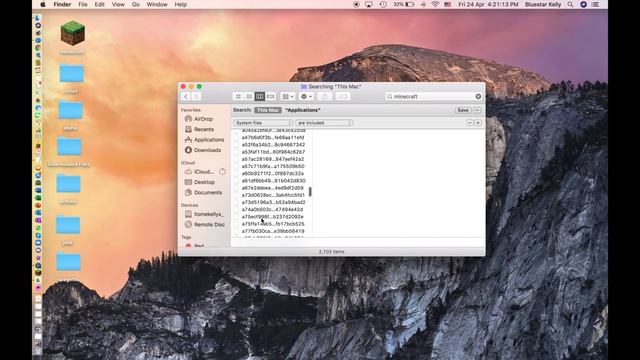The width and height of the screenshot is (640, 360).
Task: Switch to list view
Action: pos(249,96)
